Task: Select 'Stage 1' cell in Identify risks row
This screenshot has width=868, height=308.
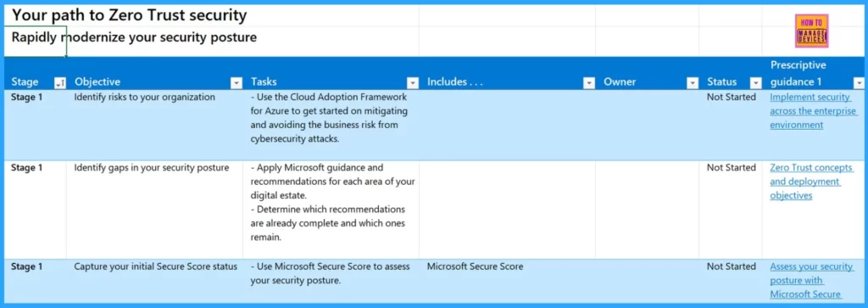Action: pos(36,126)
